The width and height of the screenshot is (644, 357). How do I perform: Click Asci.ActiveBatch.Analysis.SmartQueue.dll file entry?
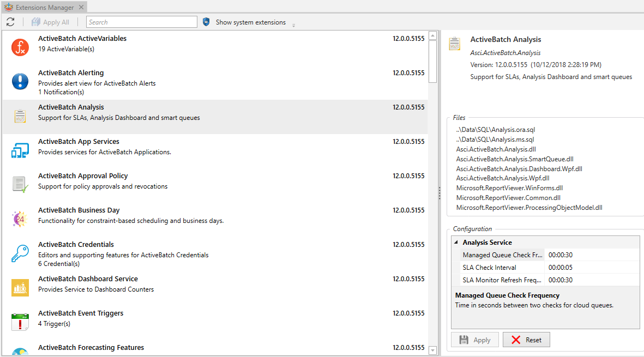coord(515,159)
